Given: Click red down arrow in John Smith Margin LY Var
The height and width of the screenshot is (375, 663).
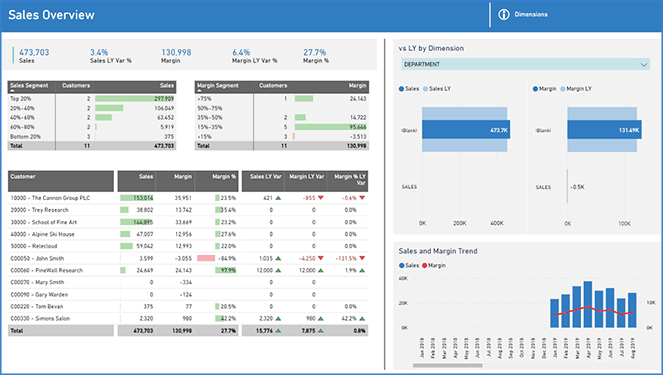Looking at the screenshot, I should [321, 258].
